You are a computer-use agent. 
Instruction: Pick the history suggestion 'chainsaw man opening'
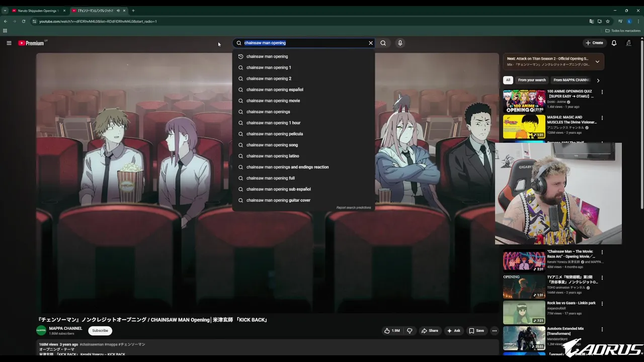(x=303, y=56)
